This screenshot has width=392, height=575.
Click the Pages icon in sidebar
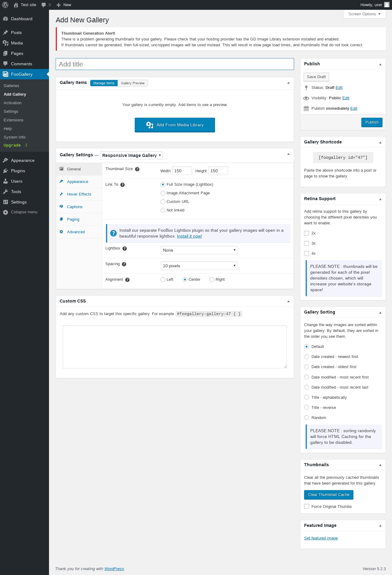coord(6,53)
